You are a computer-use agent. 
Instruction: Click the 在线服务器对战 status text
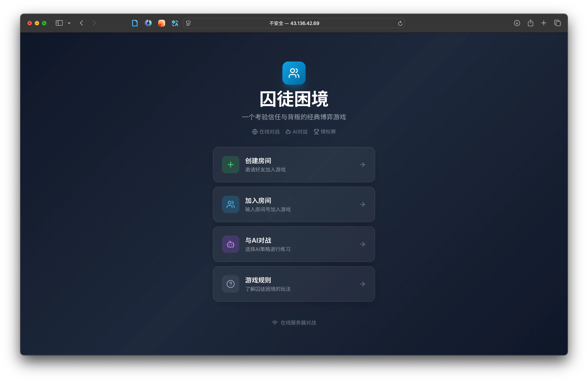tap(298, 323)
